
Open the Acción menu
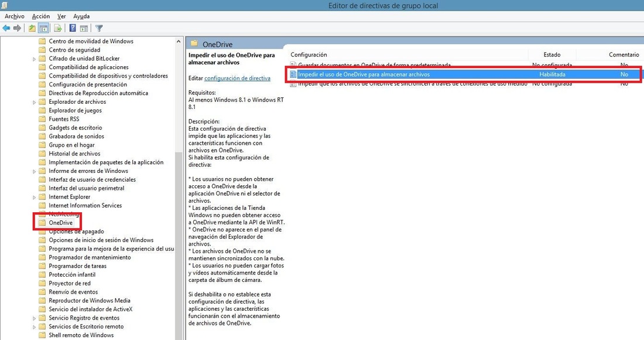pos(40,16)
